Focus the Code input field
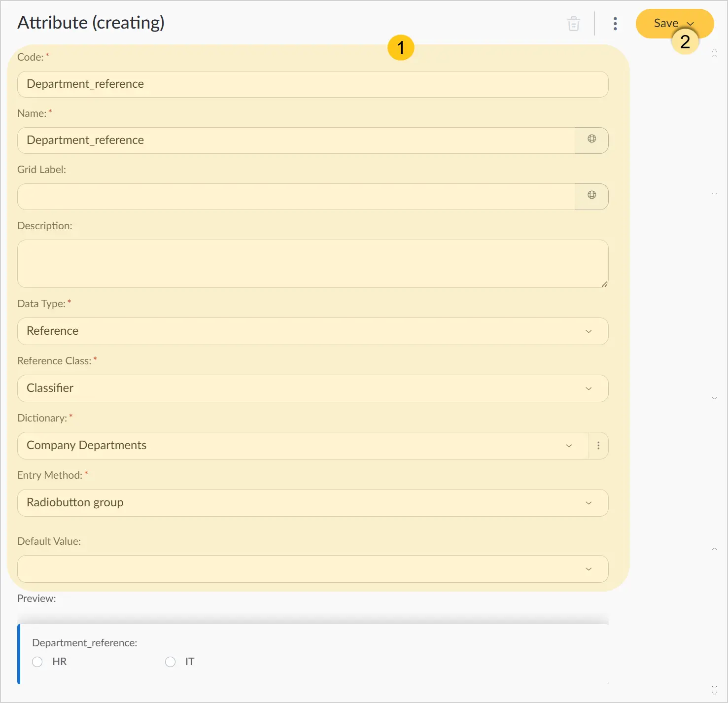728x703 pixels. coord(312,84)
